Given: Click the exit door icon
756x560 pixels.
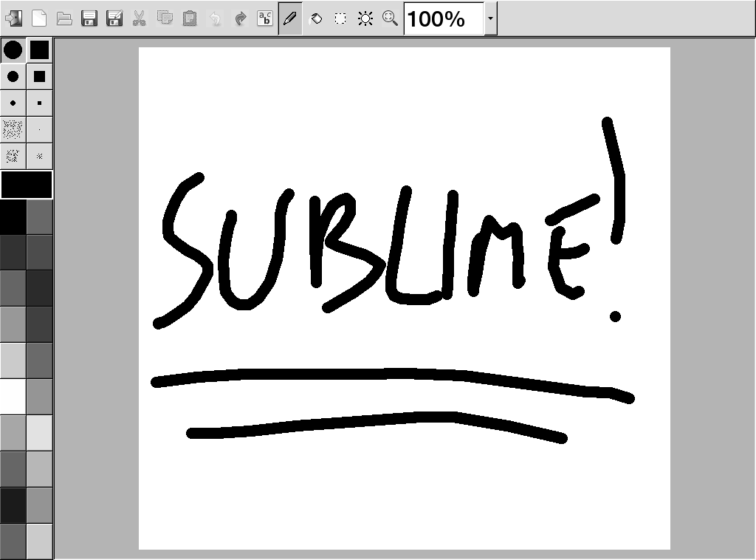Looking at the screenshot, I should pyautogui.click(x=13, y=18).
